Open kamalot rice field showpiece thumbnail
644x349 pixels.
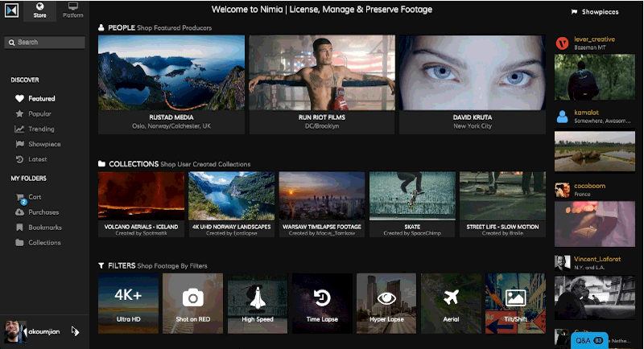click(x=595, y=150)
